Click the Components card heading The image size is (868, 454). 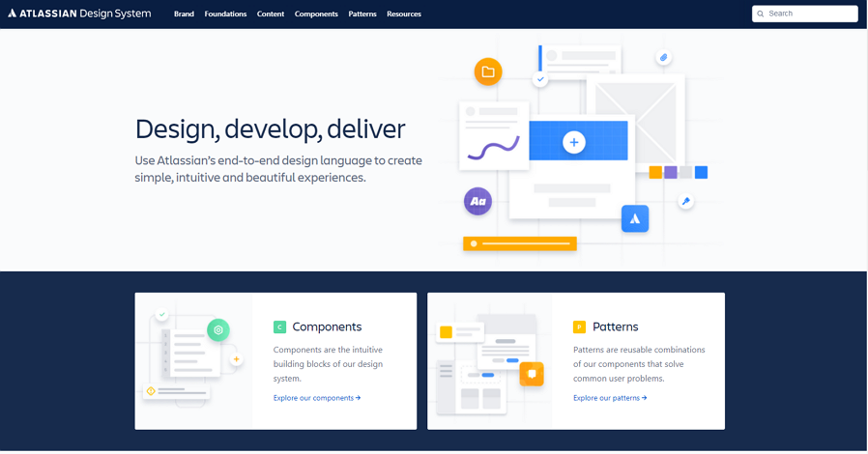tap(327, 326)
